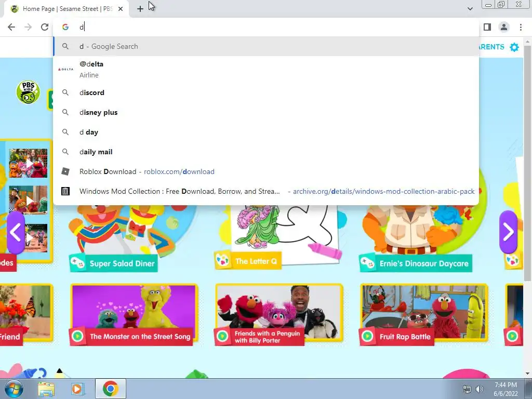Click game controller icon on Ernie's Dinosaur Daycare
This screenshot has width=532, height=399.
point(367,263)
